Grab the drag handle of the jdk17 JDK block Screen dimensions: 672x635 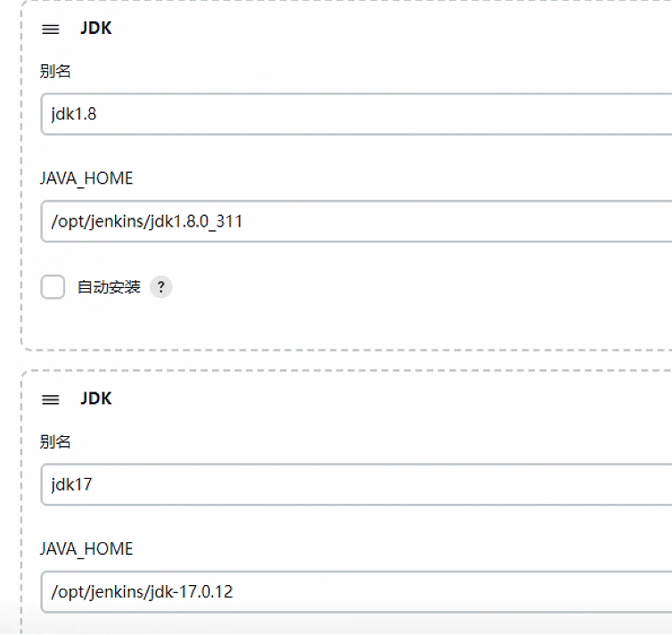point(51,400)
